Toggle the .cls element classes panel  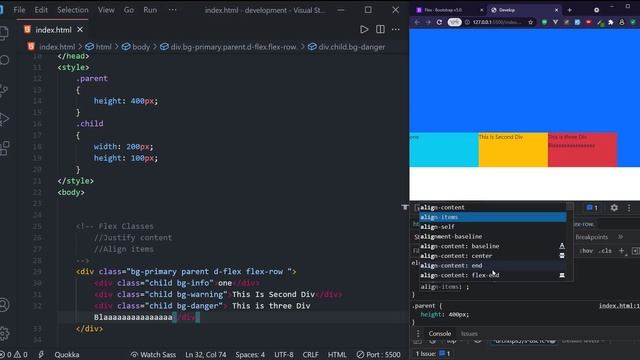click(x=605, y=251)
